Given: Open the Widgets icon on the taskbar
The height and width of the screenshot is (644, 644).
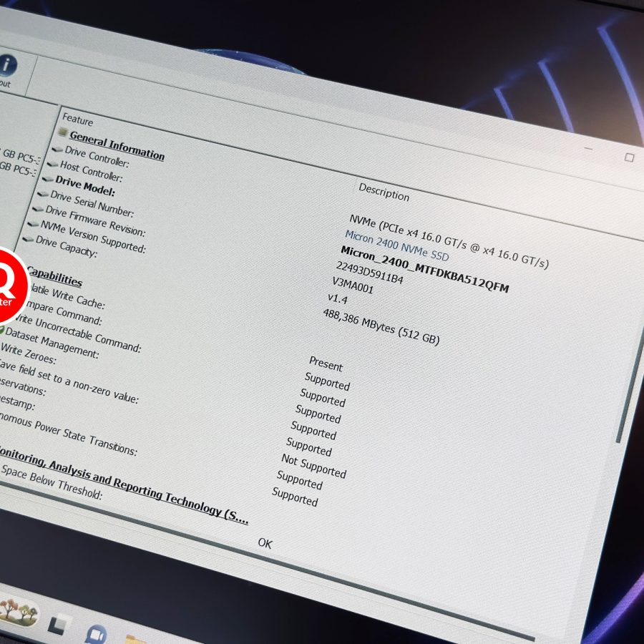Looking at the screenshot, I should (x=19, y=612).
